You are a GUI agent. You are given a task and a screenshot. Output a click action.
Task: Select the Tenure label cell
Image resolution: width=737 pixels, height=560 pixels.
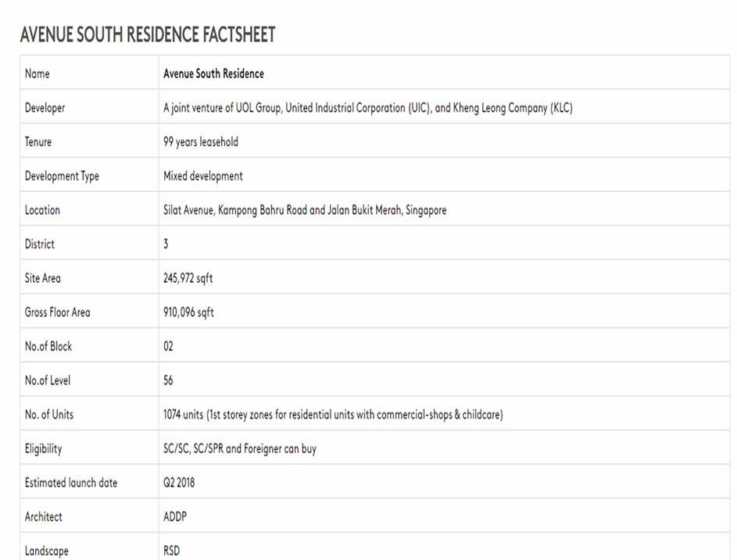coord(38,142)
